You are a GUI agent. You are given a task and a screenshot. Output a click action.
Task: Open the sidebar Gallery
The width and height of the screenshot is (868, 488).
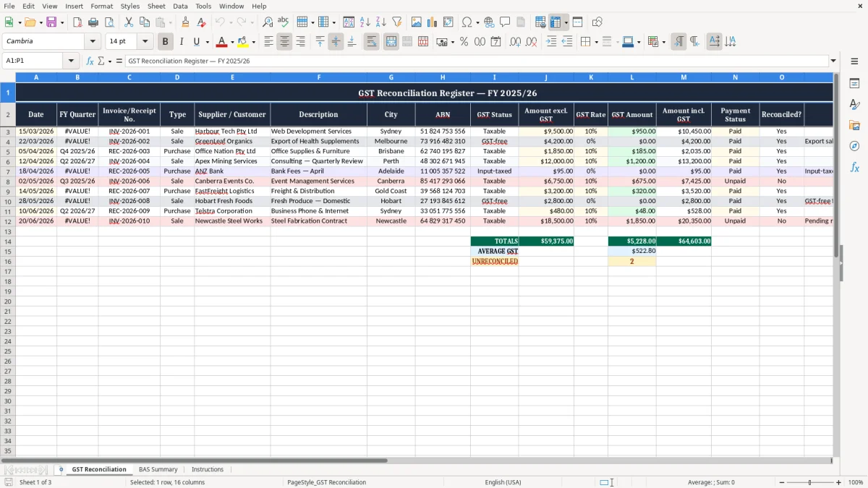pyautogui.click(x=854, y=126)
